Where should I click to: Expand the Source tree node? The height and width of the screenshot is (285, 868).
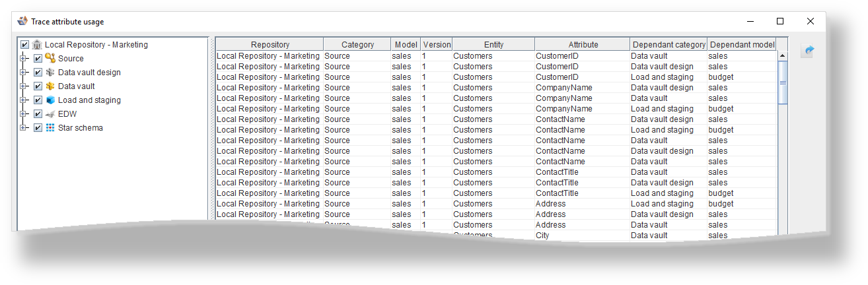click(24, 59)
